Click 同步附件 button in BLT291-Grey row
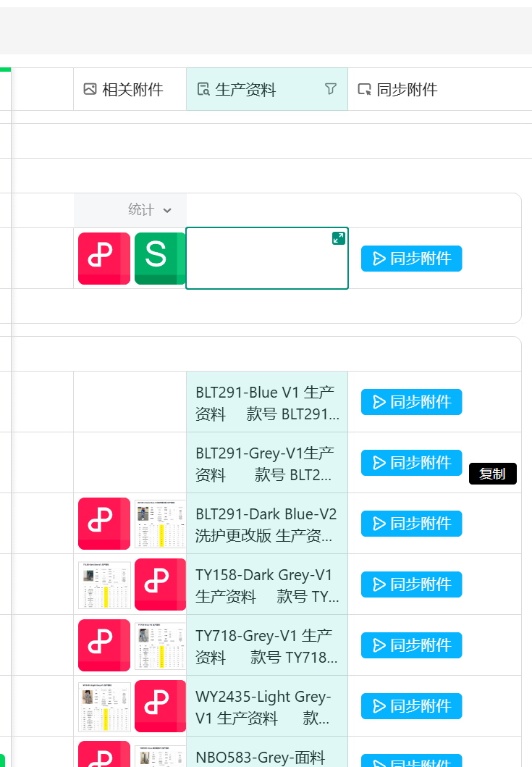 (411, 463)
